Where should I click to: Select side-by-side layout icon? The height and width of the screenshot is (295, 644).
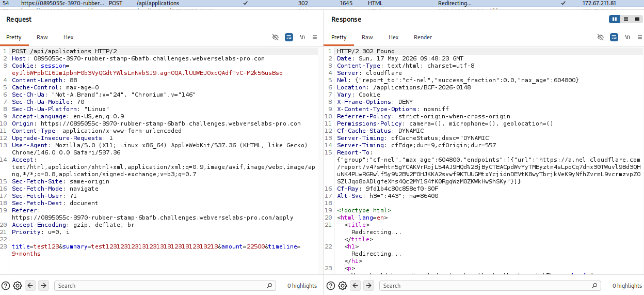click(x=614, y=19)
